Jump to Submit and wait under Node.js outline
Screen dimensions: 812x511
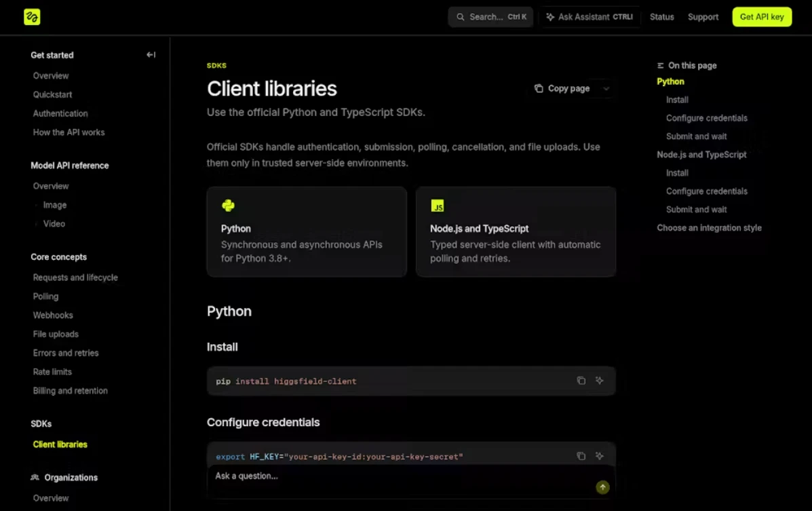point(696,210)
